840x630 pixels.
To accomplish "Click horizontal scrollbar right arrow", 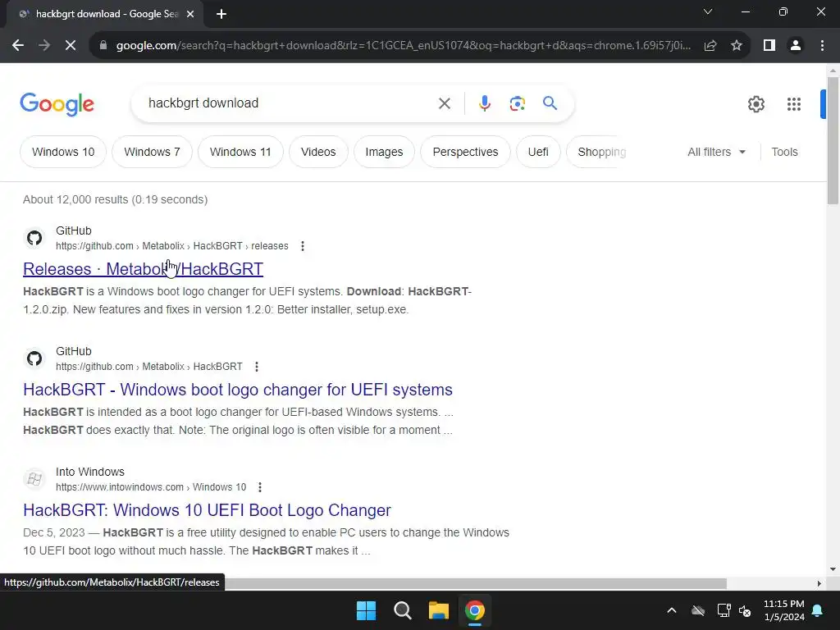I will pos(819,583).
